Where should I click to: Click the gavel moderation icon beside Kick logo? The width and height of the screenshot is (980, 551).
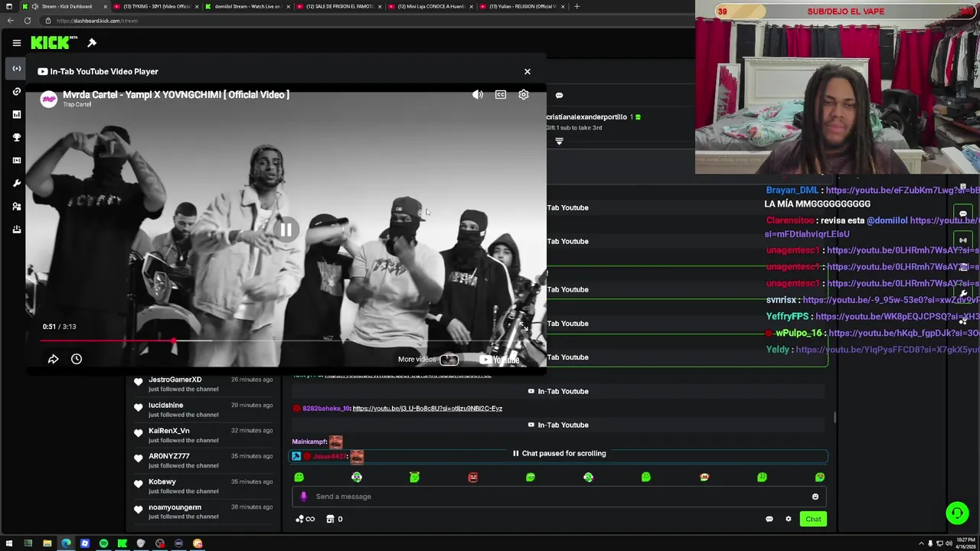92,43
